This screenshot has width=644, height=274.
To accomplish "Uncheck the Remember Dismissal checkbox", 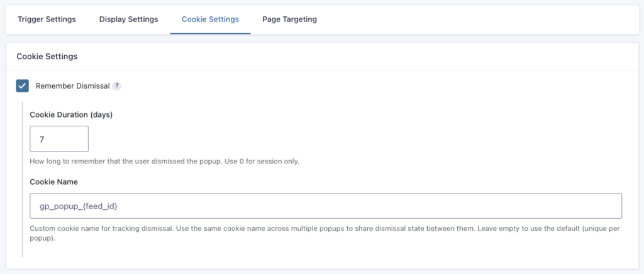I will tap(23, 86).
